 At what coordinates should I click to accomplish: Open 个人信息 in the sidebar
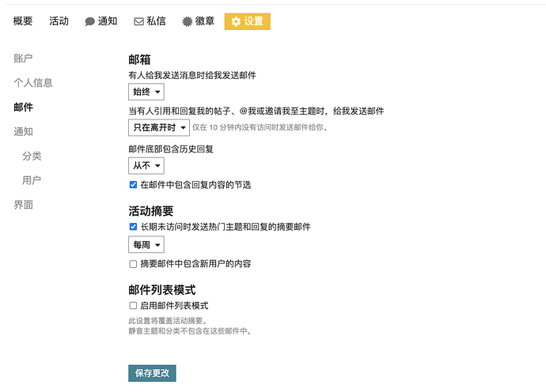pos(33,83)
